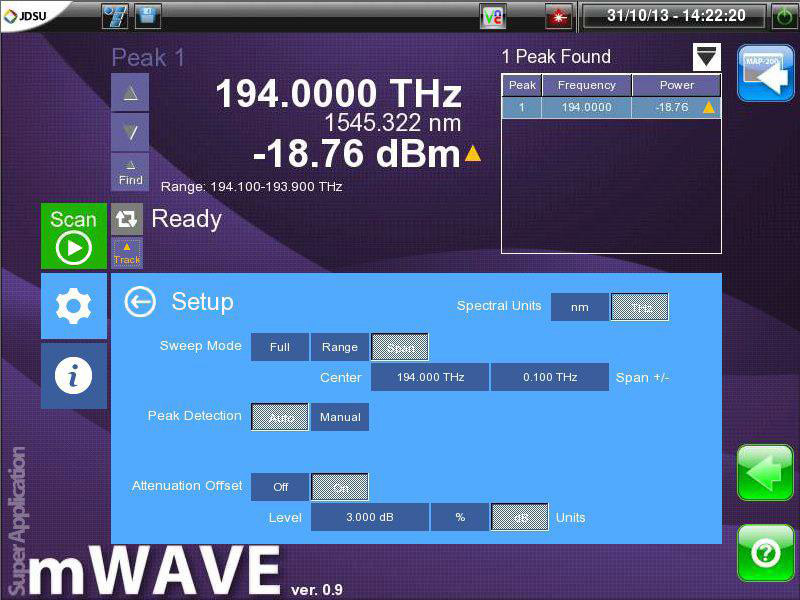Select Manual peak detection
Screen dimensions: 800x600
[340, 417]
